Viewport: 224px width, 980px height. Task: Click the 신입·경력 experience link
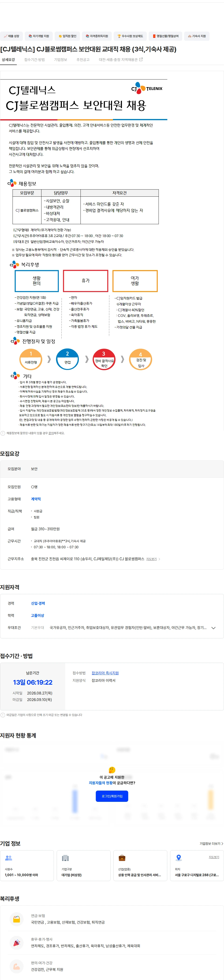pyautogui.click(x=38, y=603)
